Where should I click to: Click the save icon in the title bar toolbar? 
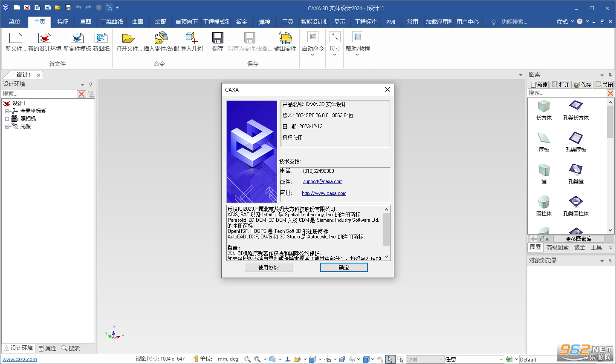[68, 7]
